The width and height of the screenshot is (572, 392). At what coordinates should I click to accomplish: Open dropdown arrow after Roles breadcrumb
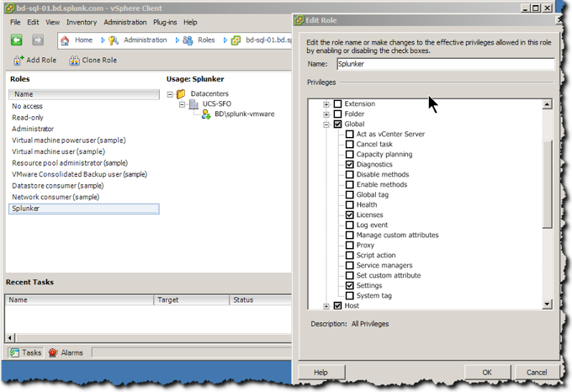225,40
